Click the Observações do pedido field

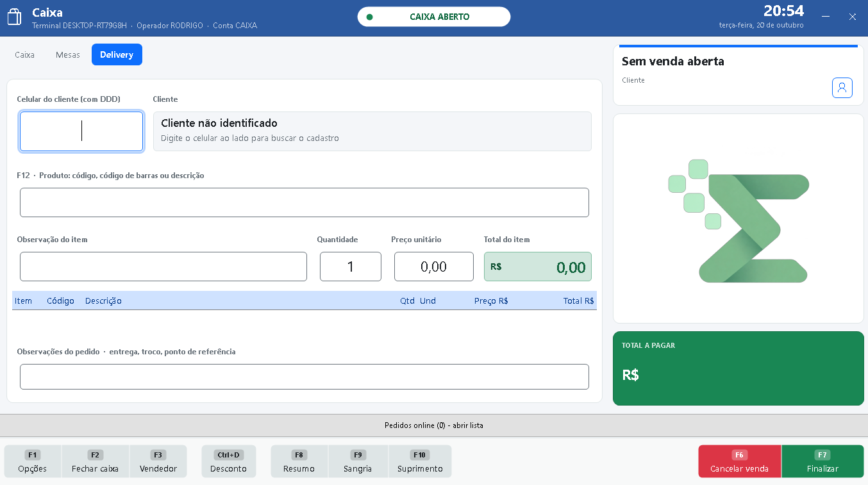[305, 377]
